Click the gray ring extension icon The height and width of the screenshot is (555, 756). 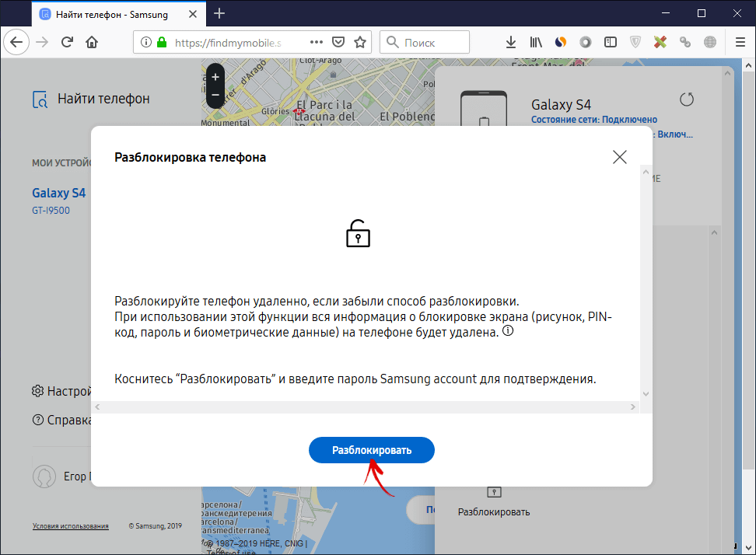586,43
